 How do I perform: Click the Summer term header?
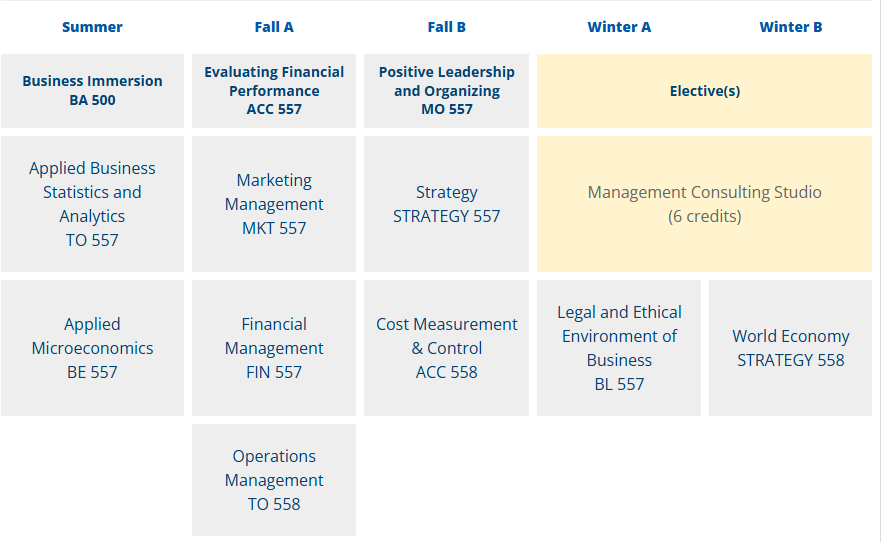pyautogui.click(x=92, y=27)
